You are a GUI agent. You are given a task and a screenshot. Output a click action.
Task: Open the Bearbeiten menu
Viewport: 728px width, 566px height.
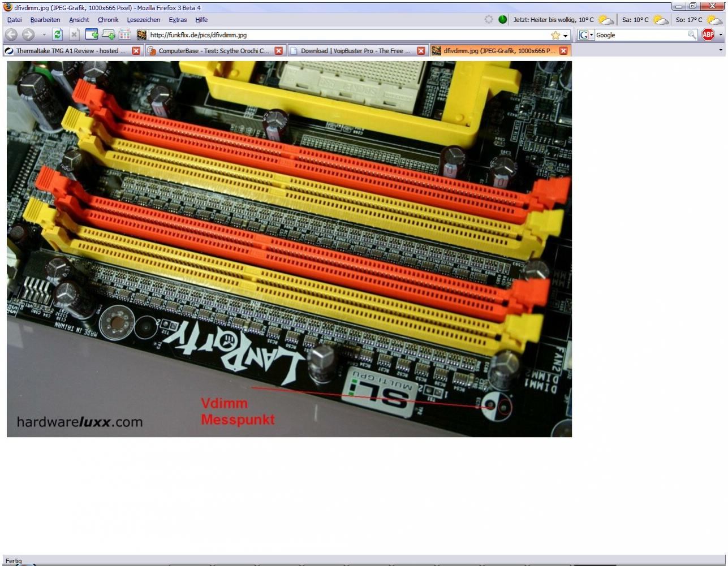(45, 20)
